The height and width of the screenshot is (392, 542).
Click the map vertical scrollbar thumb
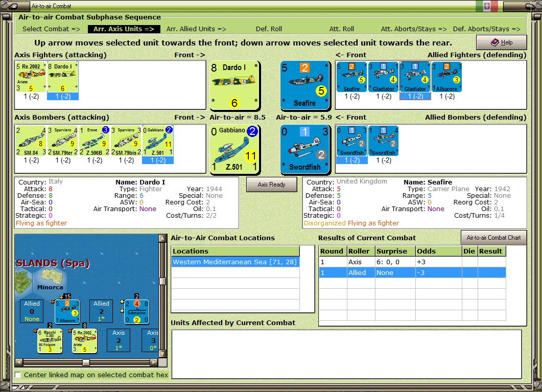click(163, 281)
